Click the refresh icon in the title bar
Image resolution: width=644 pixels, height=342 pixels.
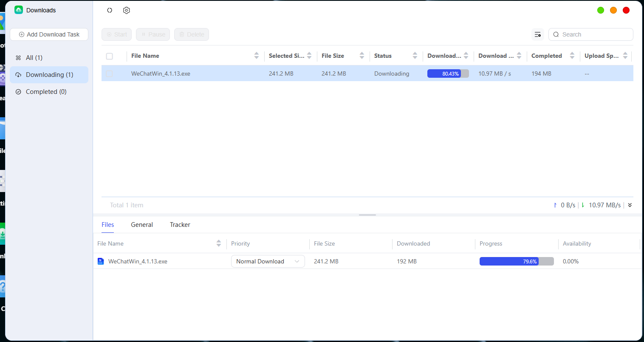(110, 10)
